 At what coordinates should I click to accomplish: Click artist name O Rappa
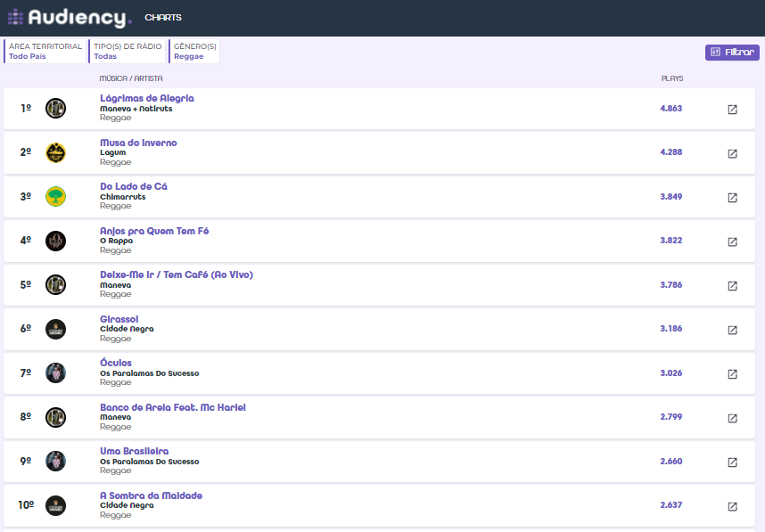point(116,241)
